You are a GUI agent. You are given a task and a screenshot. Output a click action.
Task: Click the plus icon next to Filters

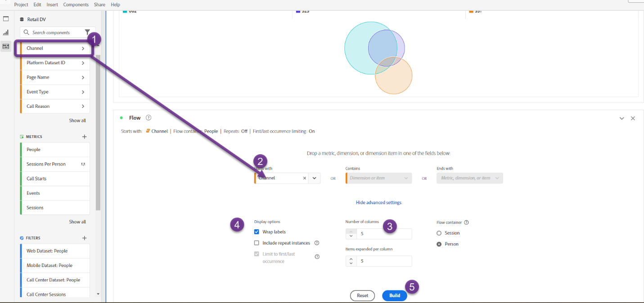(x=84, y=238)
